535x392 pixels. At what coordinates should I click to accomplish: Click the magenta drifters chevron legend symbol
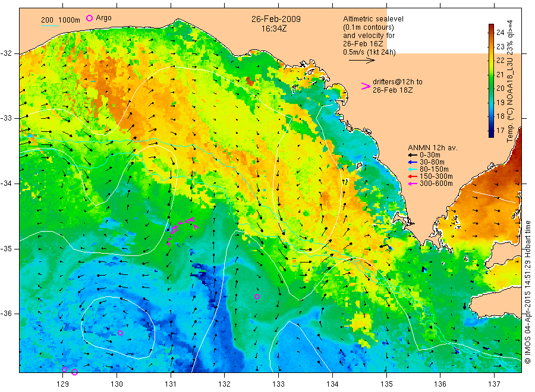(366, 86)
